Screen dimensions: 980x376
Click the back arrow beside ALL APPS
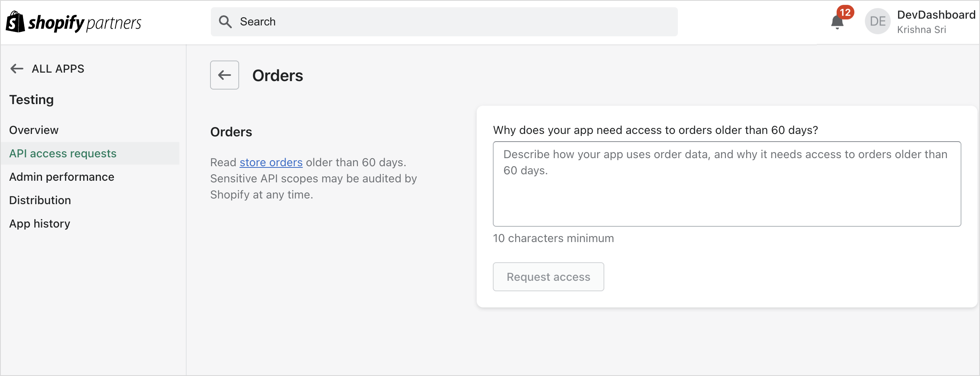(17, 69)
